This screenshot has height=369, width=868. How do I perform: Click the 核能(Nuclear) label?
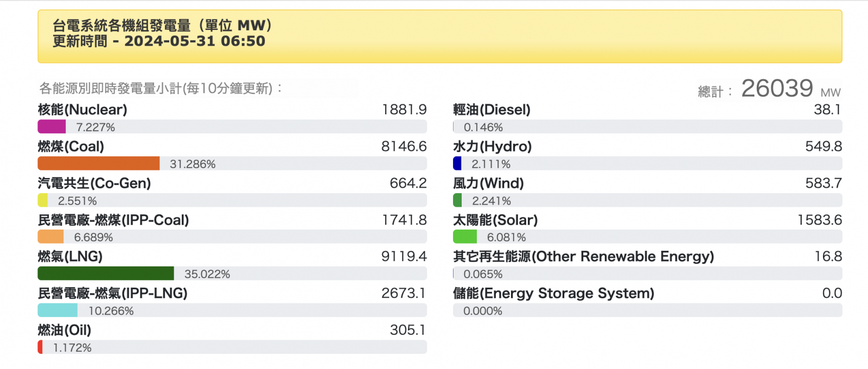click(x=82, y=110)
